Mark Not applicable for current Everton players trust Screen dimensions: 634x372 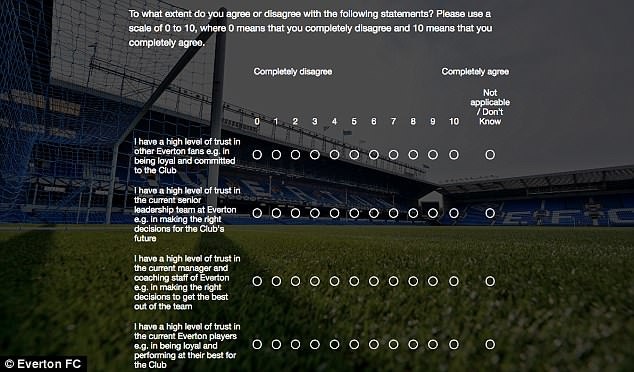(x=490, y=344)
